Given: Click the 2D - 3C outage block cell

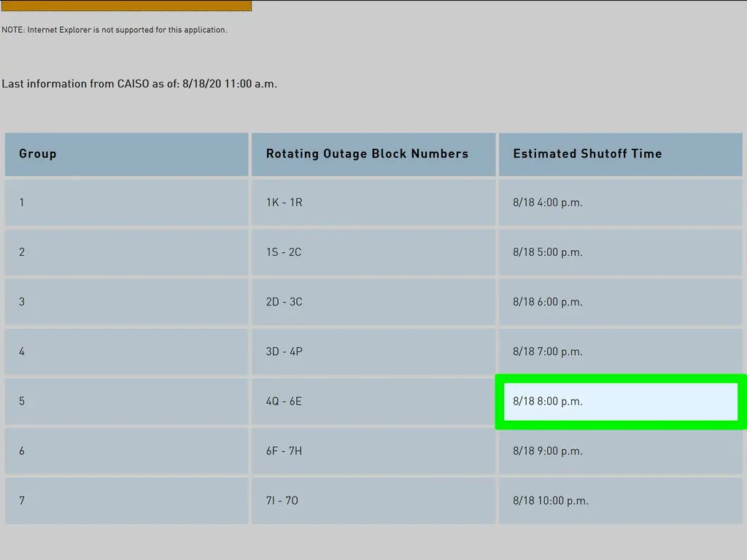Looking at the screenshot, I should (x=373, y=302).
